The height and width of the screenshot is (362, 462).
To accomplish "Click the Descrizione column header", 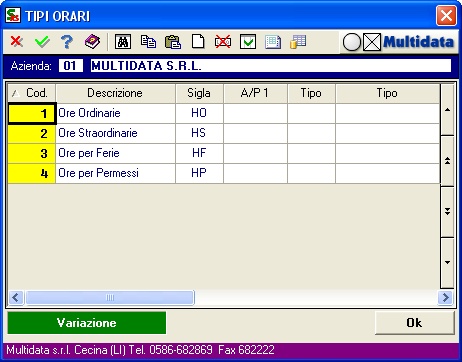I will (115, 93).
